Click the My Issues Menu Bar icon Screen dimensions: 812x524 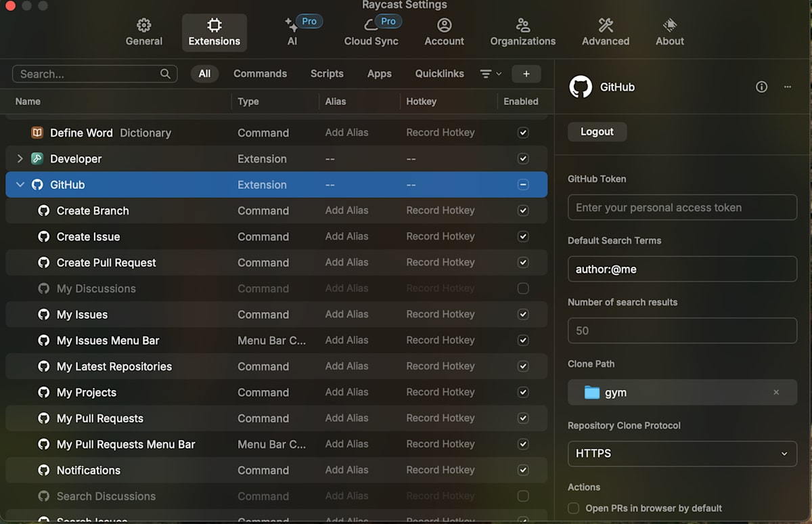(x=43, y=341)
